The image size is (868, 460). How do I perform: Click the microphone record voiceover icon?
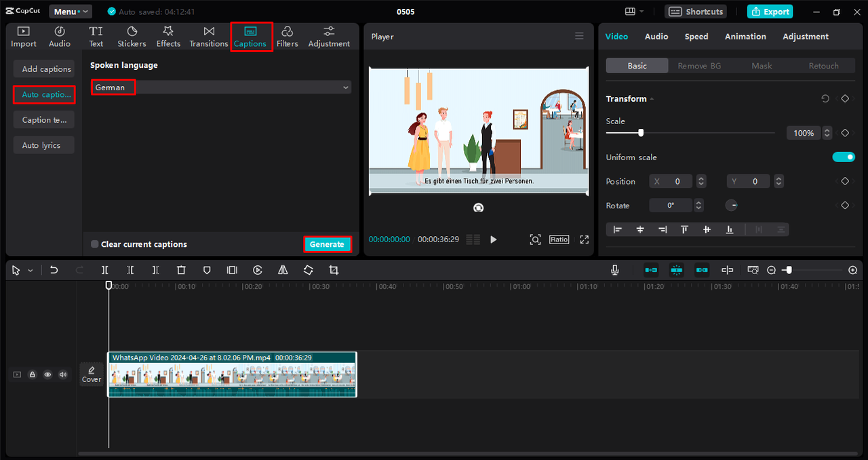tap(614, 270)
